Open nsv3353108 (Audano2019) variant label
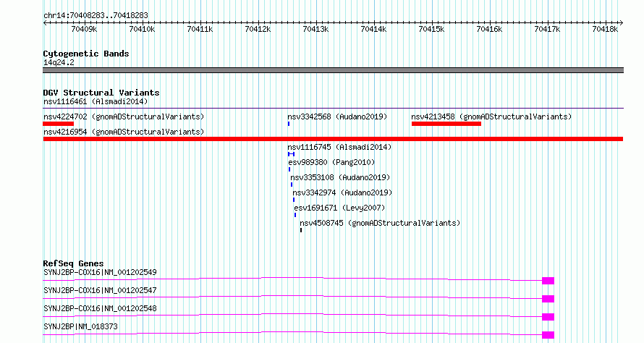The image size is (644, 343). 340,177
